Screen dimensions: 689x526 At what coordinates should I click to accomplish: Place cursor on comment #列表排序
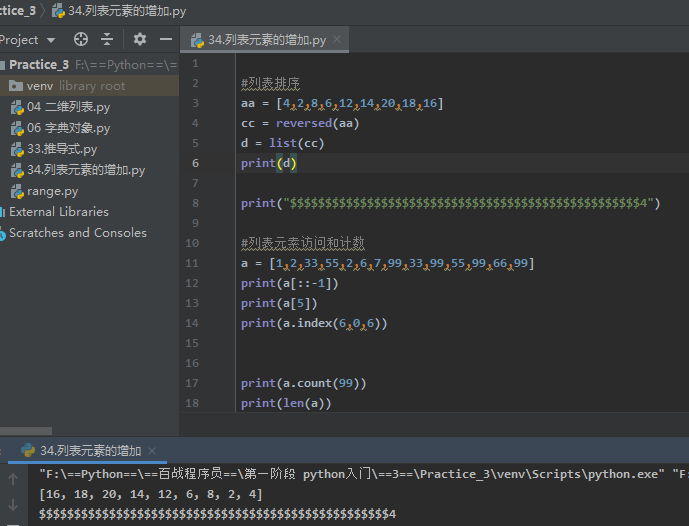tap(270, 83)
